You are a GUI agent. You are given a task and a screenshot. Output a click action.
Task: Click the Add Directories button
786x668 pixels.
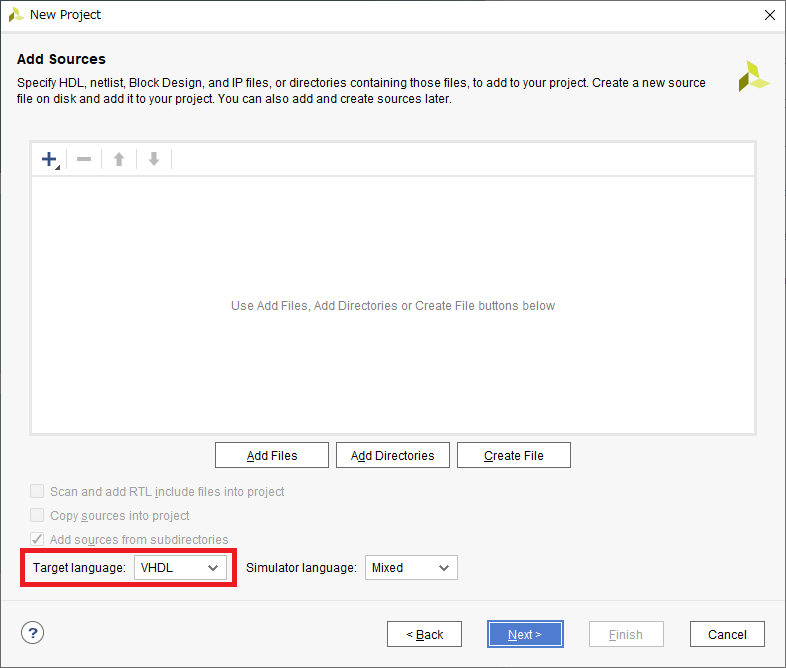click(392, 455)
